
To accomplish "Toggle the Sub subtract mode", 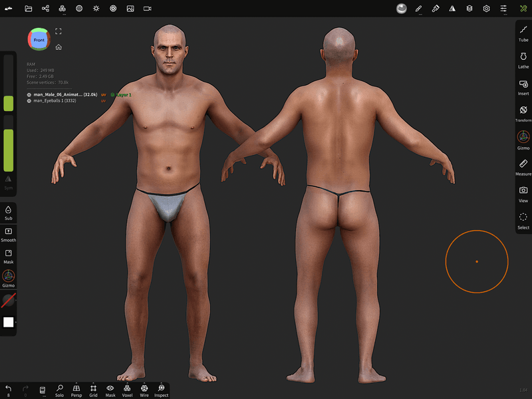I will click(x=9, y=213).
